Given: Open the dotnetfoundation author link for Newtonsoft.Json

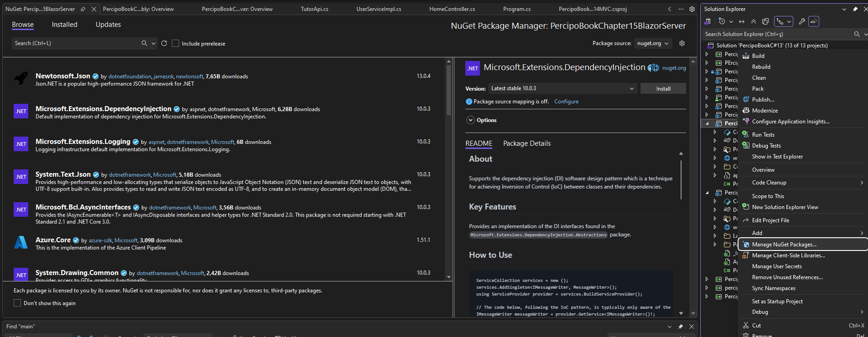Looking at the screenshot, I should (130, 77).
